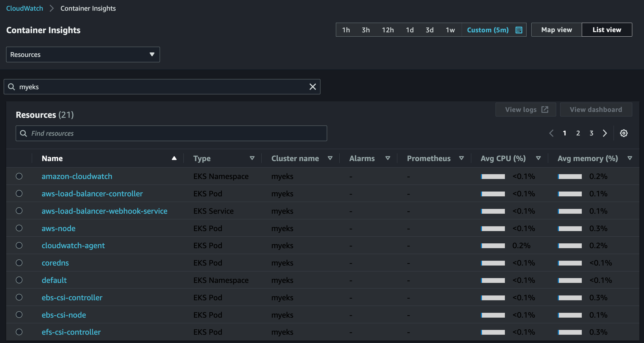Choose the efs-csi-controller radio button
Image resolution: width=644 pixels, height=343 pixels.
[x=19, y=332]
